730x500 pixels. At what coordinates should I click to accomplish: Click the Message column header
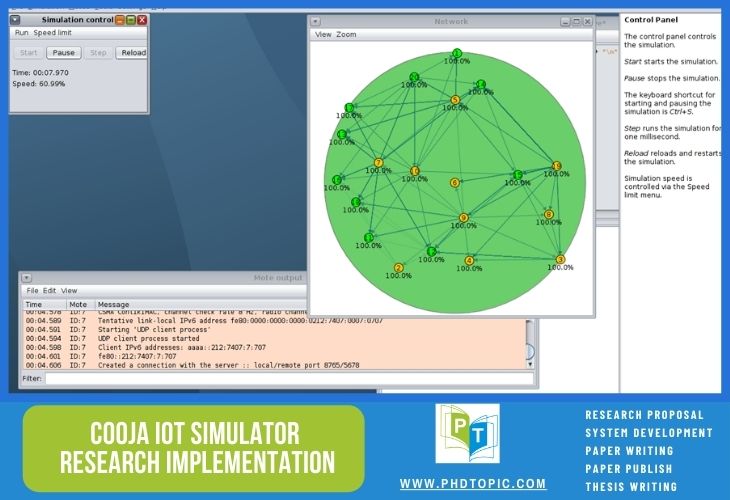coord(201,304)
